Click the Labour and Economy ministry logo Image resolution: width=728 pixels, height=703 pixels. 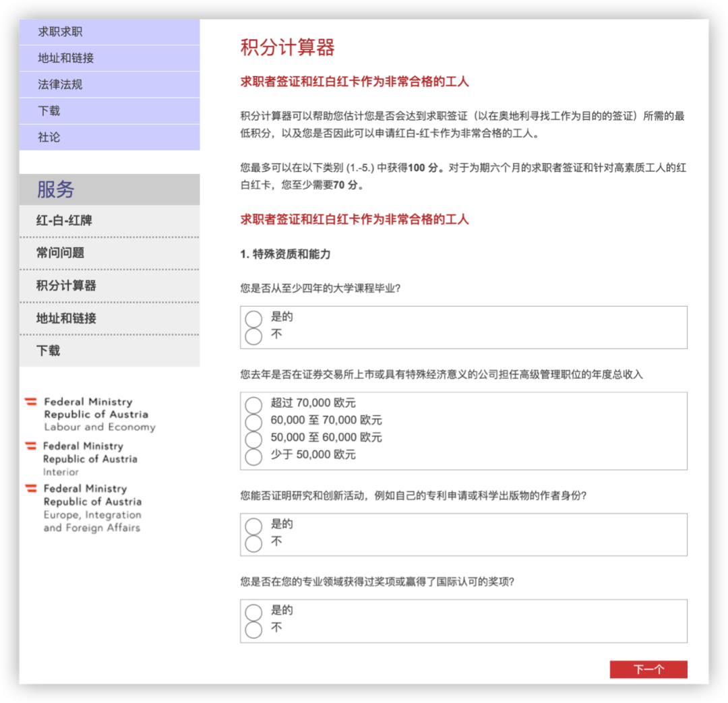point(90,415)
